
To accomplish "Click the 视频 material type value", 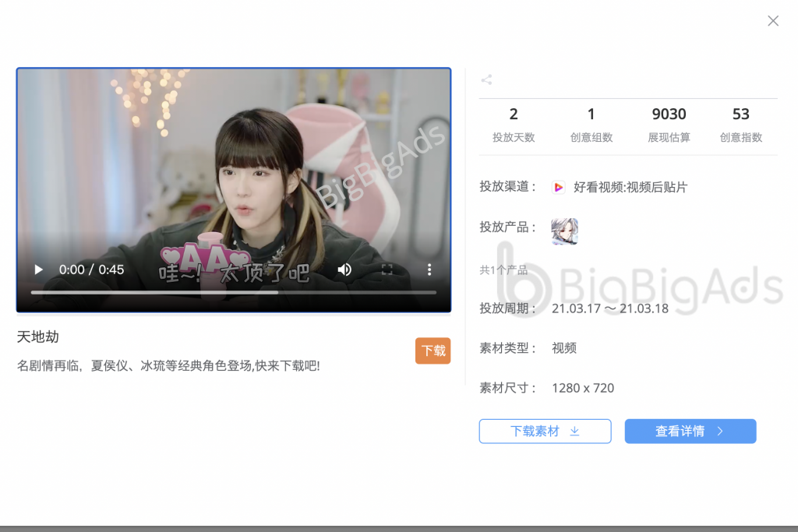I will tap(564, 348).
